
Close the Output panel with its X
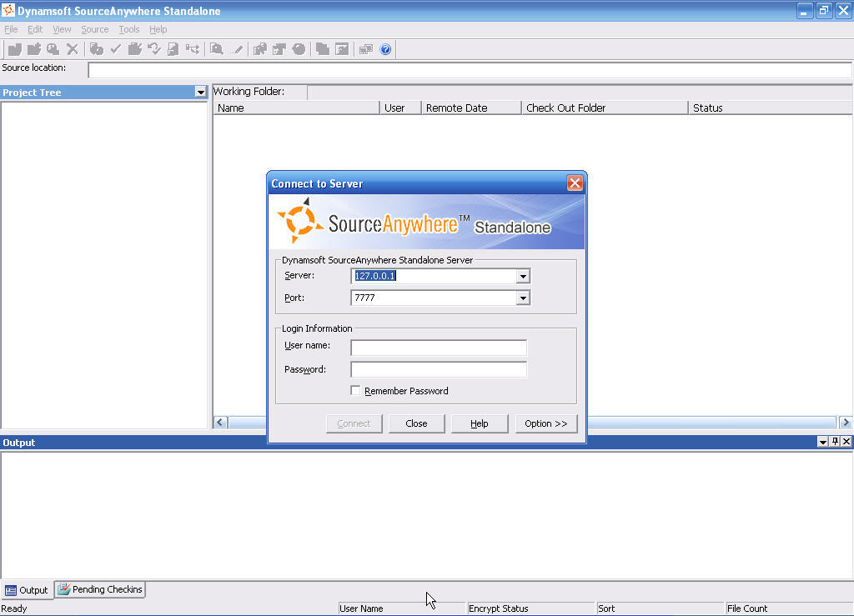pos(846,442)
